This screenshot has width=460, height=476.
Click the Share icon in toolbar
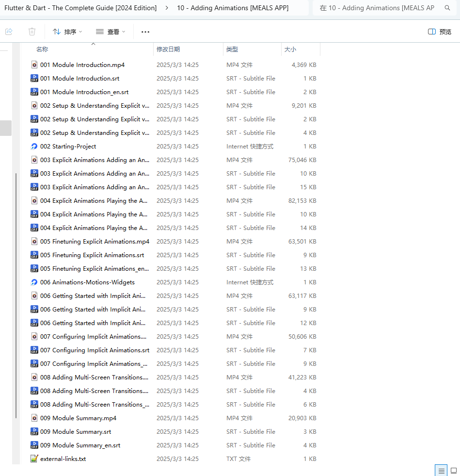[9, 32]
